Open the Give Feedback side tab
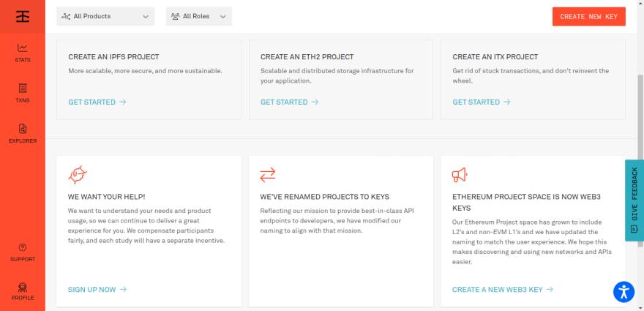 (x=634, y=201)
